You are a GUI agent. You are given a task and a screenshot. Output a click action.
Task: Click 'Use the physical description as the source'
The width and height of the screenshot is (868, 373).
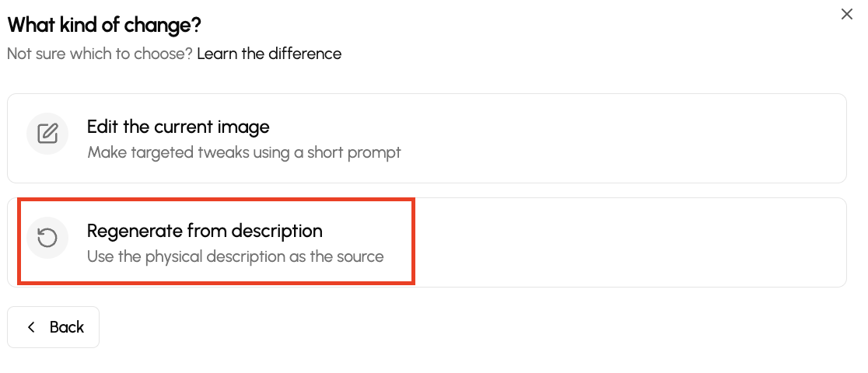pyautogui.click(x=235, y=256)
